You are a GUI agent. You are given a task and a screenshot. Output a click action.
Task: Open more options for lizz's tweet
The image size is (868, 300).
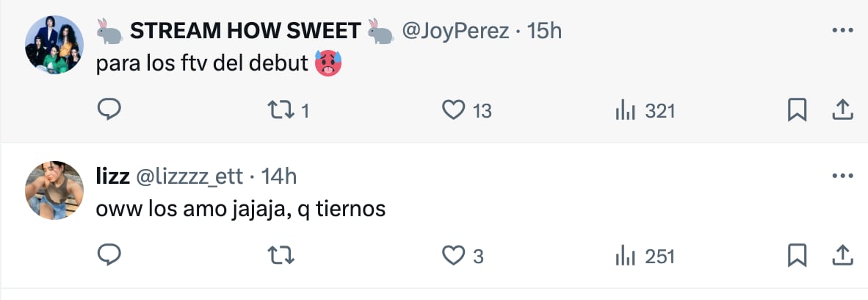click(x=841, y=176)
